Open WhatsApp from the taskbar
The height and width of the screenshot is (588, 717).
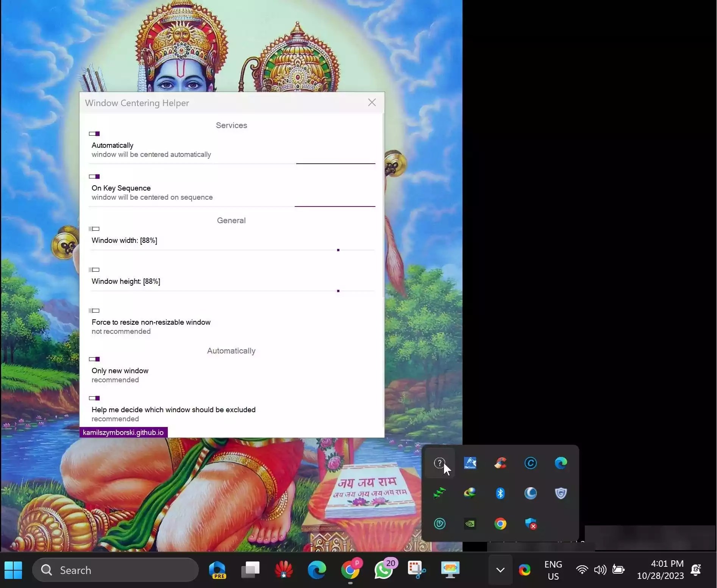click(383, 570)
